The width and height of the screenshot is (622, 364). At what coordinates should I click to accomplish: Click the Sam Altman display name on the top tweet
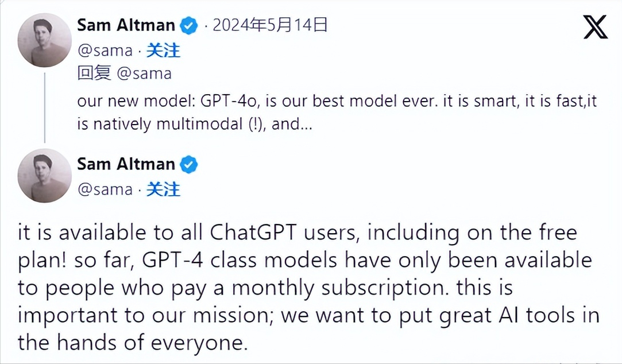[126, 25]
